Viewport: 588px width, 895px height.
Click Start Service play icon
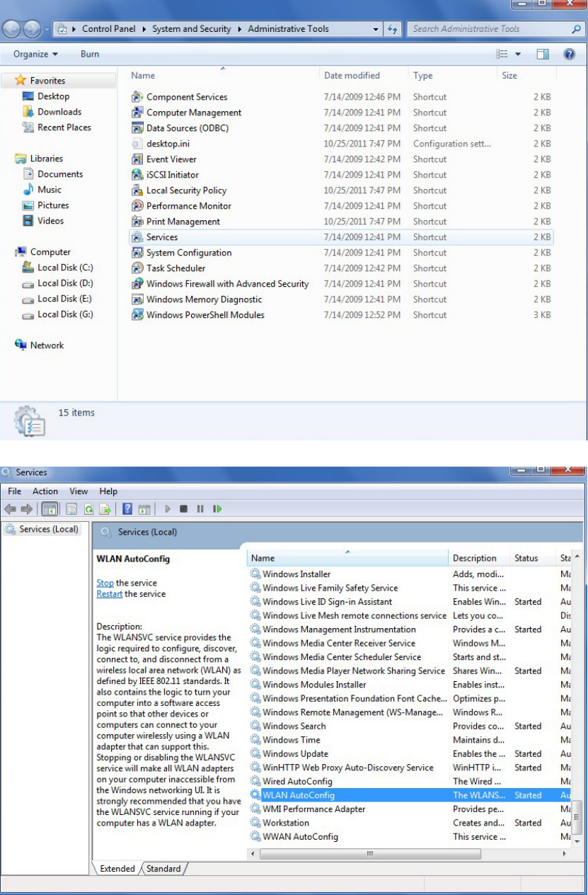point(168,509)
